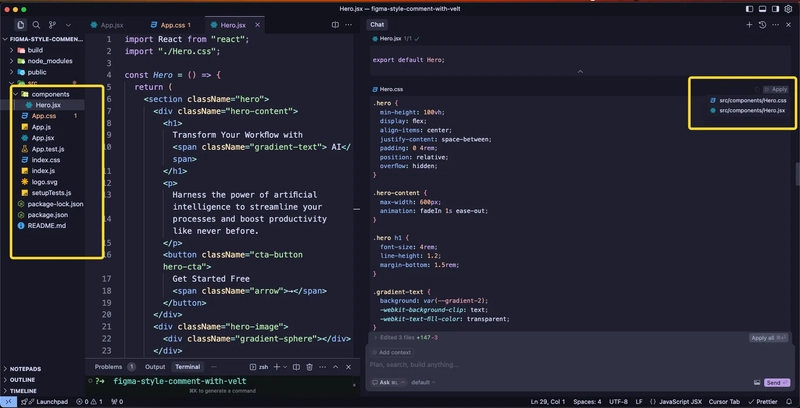The image size is (800, 408).
Task: Open settings gear in title bar
Action: (788, 9)
